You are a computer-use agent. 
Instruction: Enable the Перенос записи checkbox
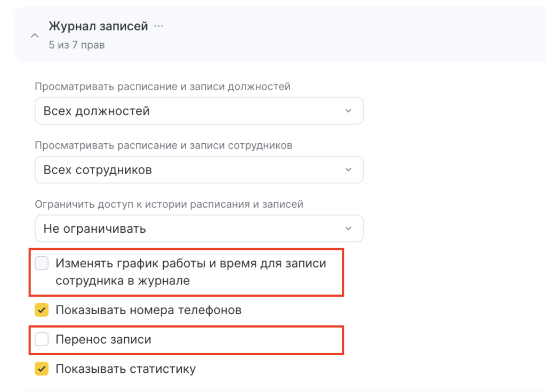tap(42, 339)
